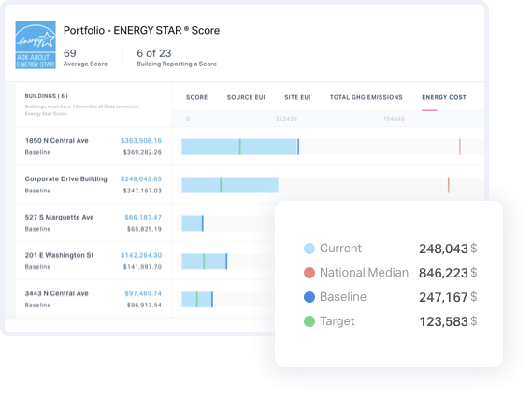Open the 1850 N Central Ave building
532x398 pixels.
57,141
